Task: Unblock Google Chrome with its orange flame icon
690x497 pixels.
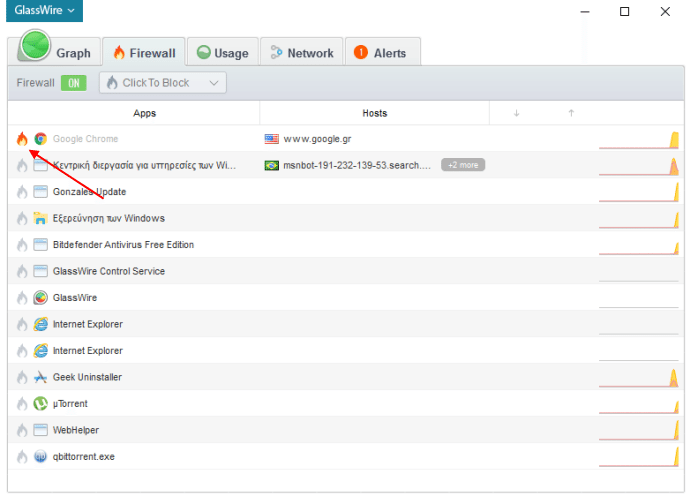Action: (x=22, y=139)
